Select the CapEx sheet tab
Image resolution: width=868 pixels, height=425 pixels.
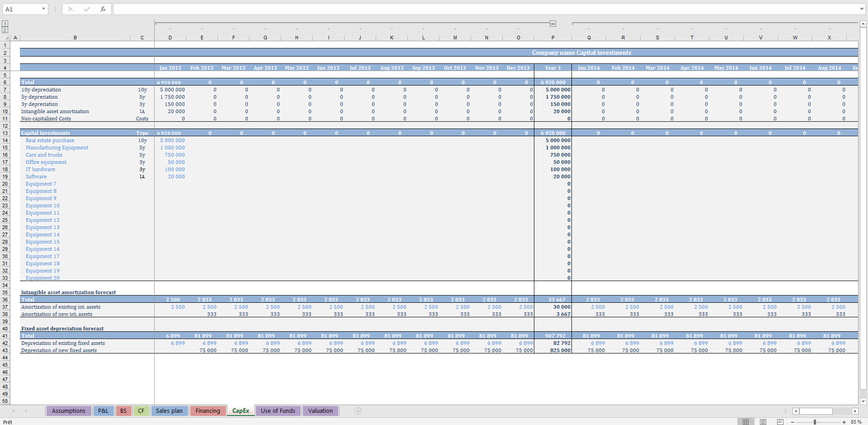[x=241, y=411]
